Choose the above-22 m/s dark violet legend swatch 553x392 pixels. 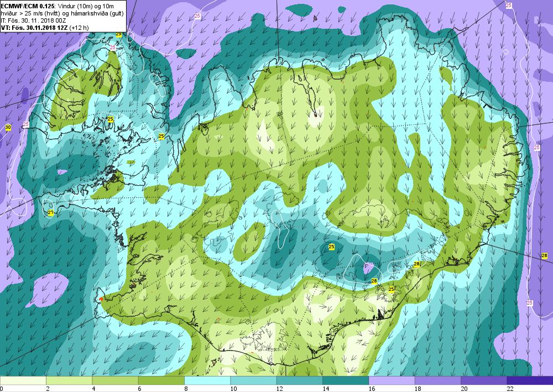tap(530, 380)
